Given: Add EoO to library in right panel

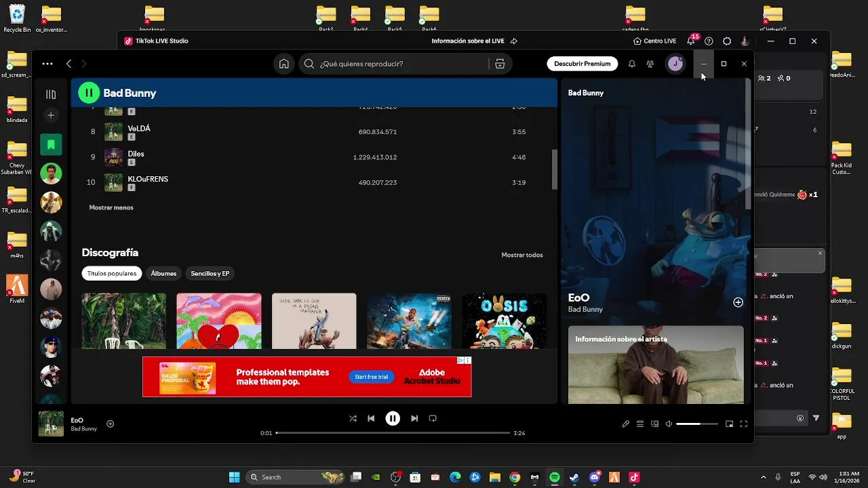Looking at the screenshot, I should [738, 302].
